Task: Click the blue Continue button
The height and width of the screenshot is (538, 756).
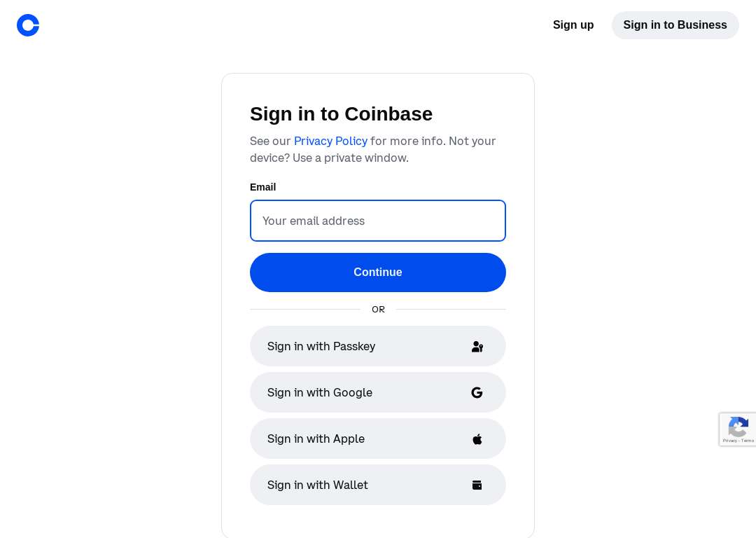Action: click(378, 272)
